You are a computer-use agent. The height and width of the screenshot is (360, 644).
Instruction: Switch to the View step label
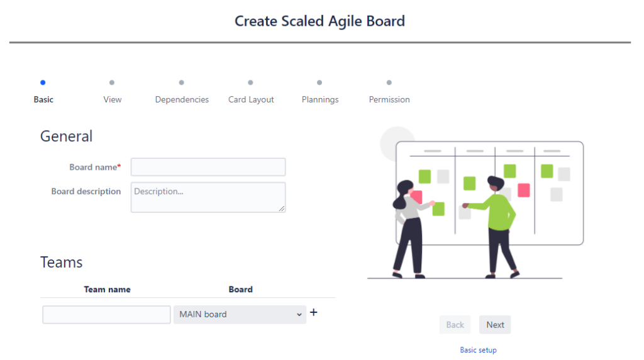[x=113, y=99]
